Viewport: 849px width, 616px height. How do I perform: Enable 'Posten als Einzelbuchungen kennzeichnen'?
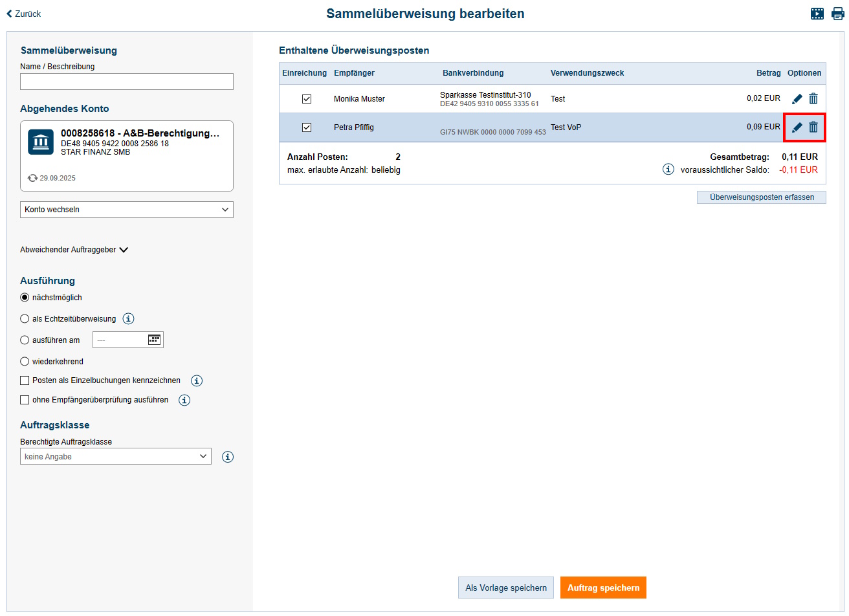click(25, 380)
